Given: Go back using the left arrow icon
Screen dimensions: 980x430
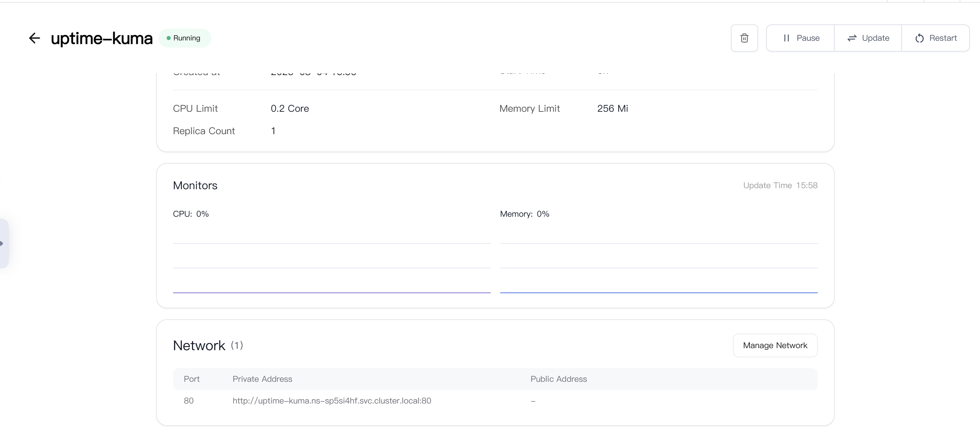Looking at the screenshot, I should coord(35,38).
